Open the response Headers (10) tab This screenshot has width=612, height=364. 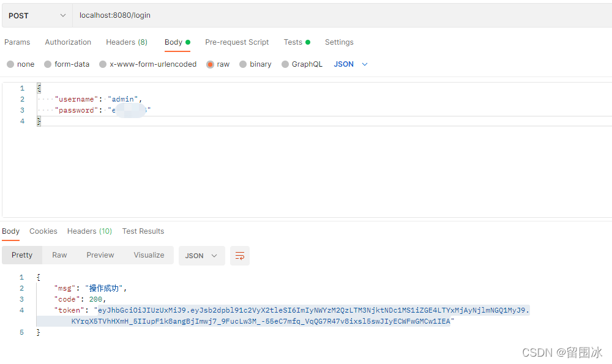point(89,231)
